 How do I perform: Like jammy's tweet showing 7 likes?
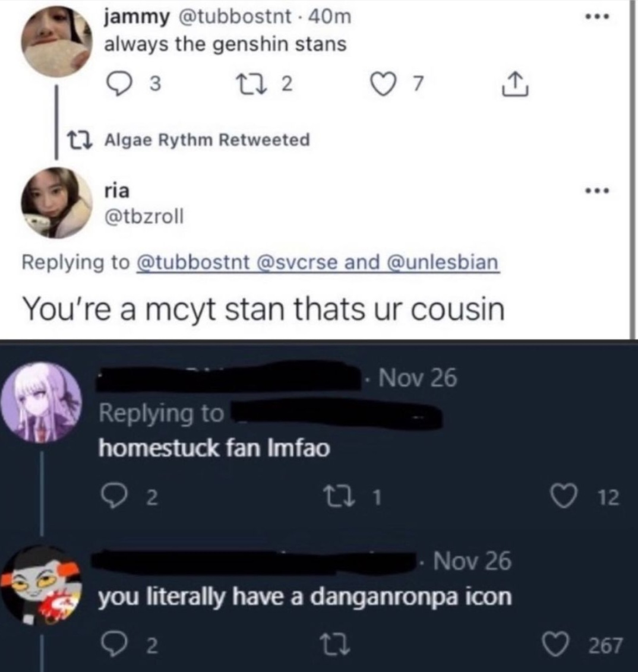point(384,84)
